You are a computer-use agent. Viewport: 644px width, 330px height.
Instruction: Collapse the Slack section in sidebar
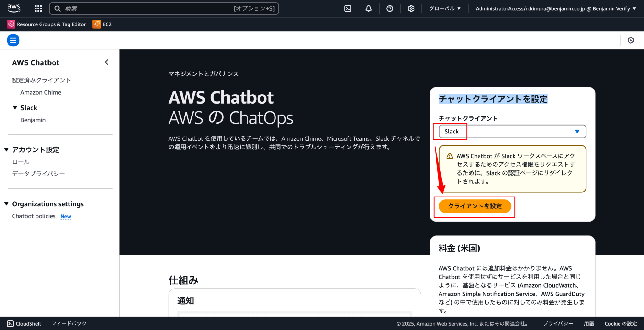point(15,107)
